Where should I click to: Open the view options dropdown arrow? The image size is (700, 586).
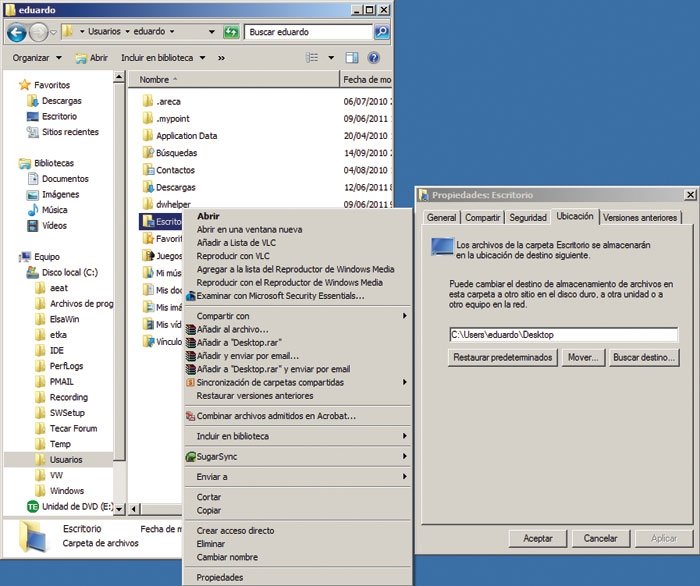click(331, 58)
